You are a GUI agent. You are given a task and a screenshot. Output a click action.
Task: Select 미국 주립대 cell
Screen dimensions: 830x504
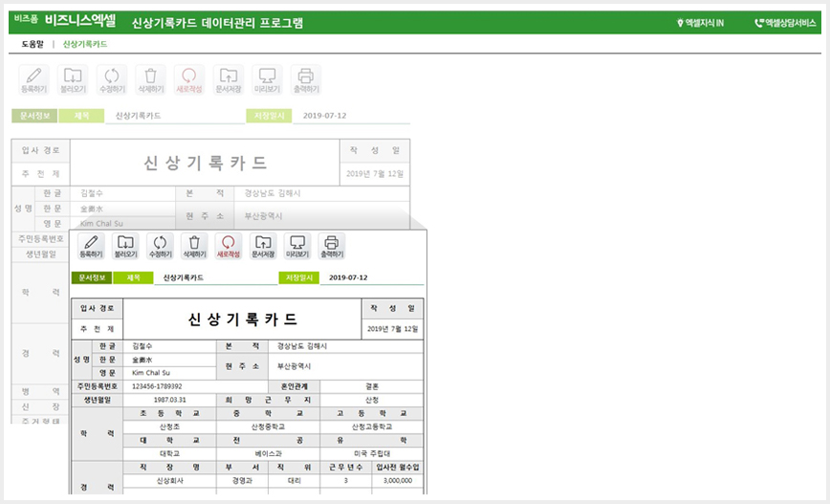click(x=372, y=453)
